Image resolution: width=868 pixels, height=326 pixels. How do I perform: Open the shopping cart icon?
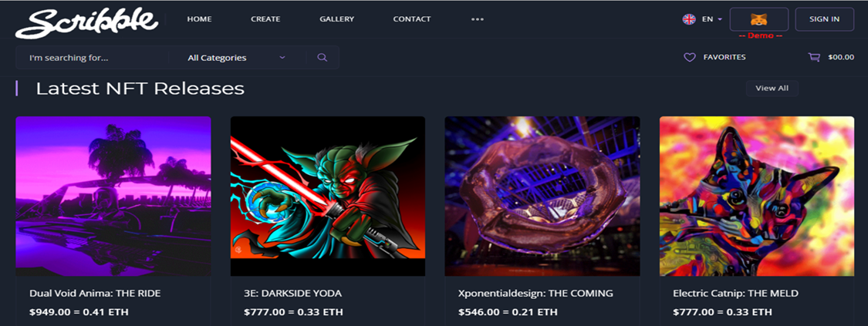click(814, 57)
